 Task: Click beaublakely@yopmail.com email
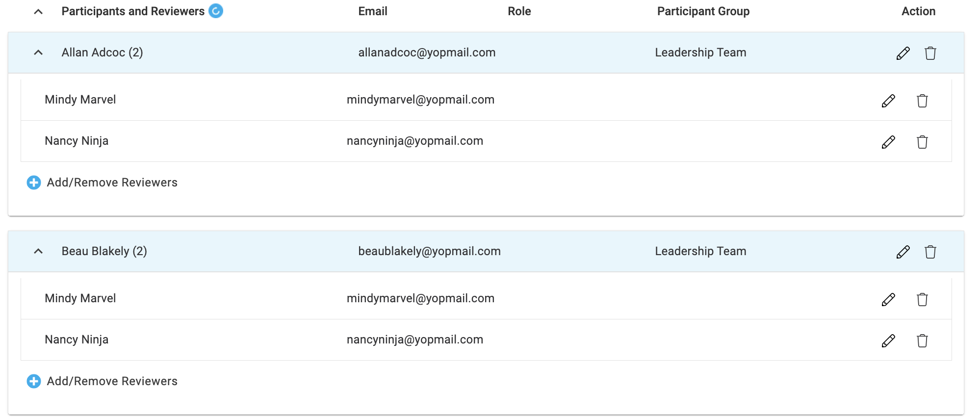coord(429,251)
